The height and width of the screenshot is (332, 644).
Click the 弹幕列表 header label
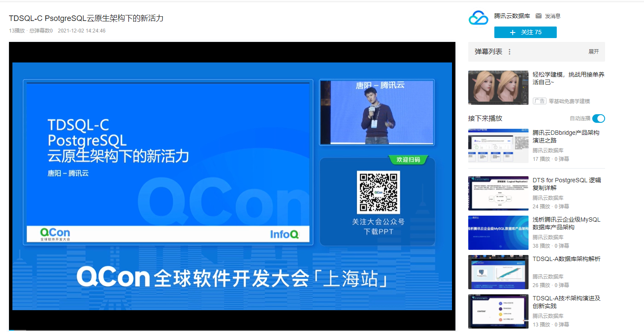488,52
